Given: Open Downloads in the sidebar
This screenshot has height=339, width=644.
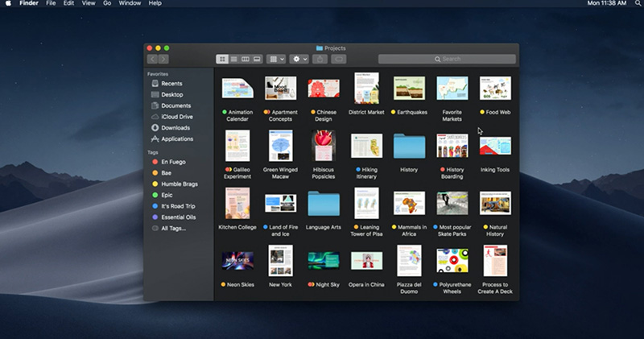Looking at the screenshot, I should pos(175,128).
